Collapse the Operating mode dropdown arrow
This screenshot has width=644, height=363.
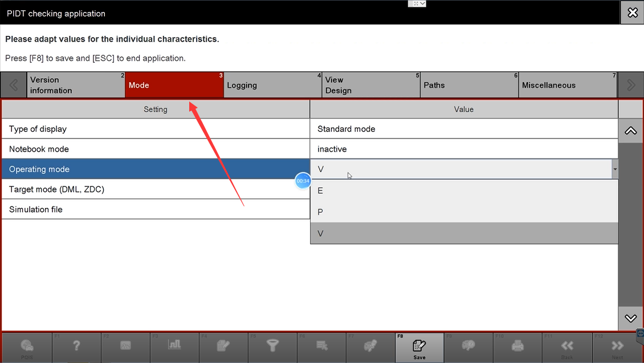[614, 169]
